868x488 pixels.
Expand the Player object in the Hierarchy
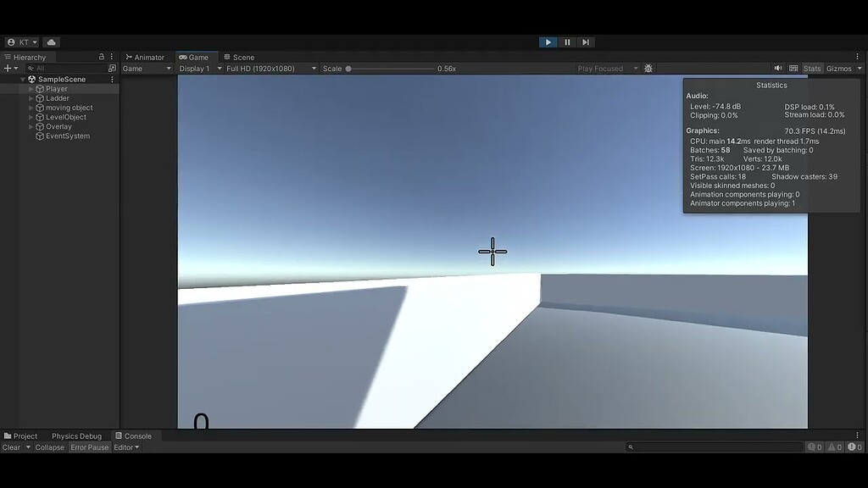point(31,88)
